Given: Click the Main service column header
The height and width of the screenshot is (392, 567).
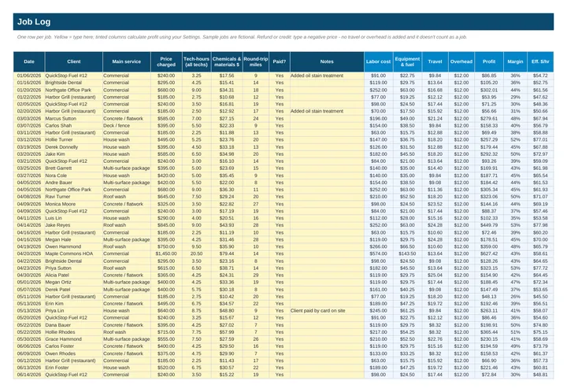Looking at the screenshot, I should point(127,61).
